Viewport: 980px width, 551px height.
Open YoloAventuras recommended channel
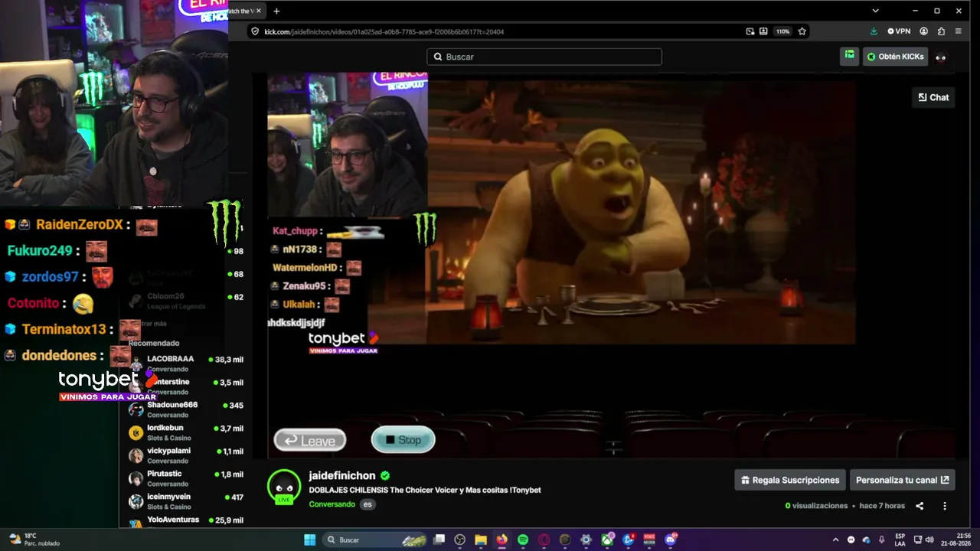pos(185,522)
